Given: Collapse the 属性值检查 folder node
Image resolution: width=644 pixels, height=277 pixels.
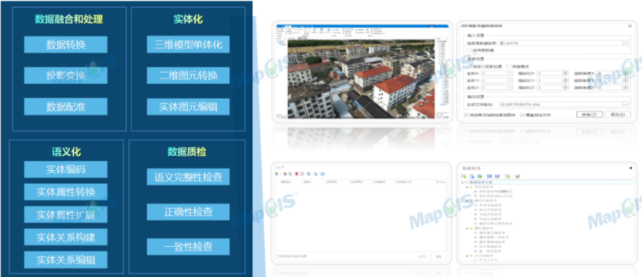Looking at the screenshot, I should pyautogui.click(x=467, y=228).
